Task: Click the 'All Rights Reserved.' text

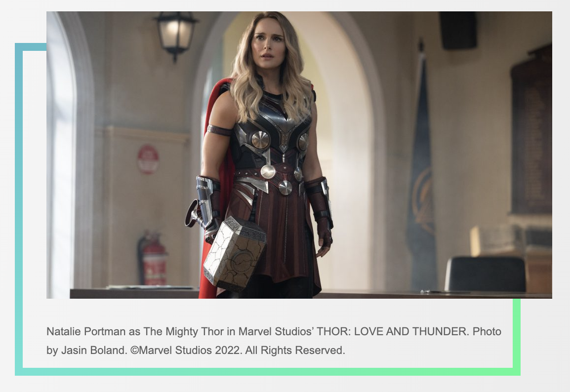Action: click(295, 350)
